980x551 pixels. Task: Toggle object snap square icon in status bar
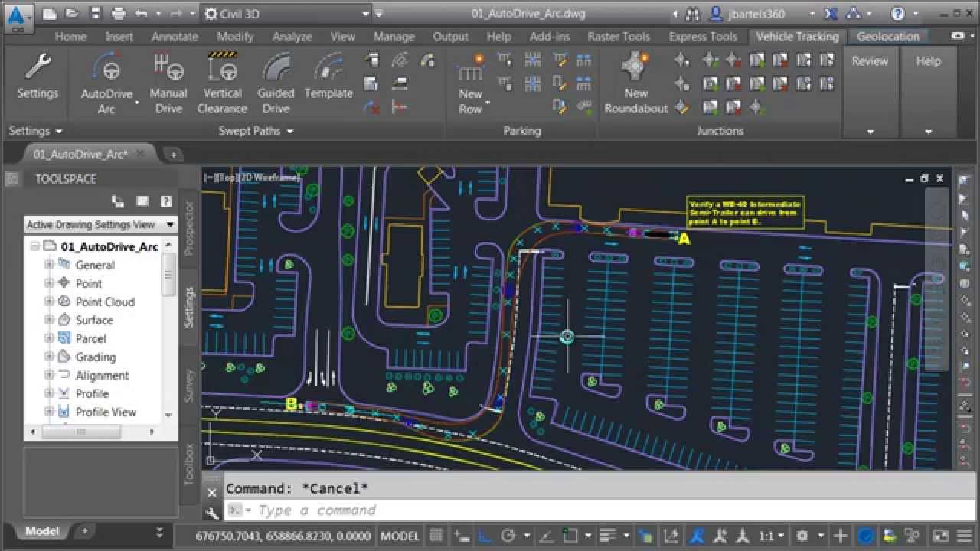coord(569,536)
